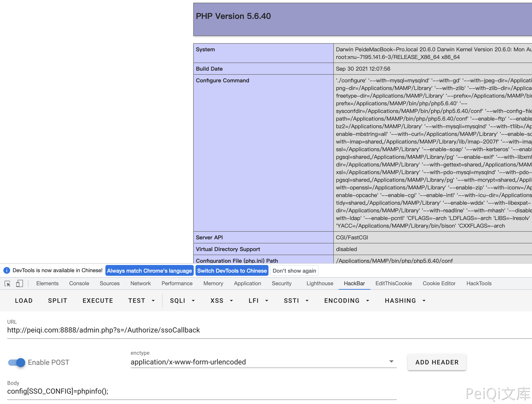Switch to the HackTools tab
532x404 pixels.
479,283
